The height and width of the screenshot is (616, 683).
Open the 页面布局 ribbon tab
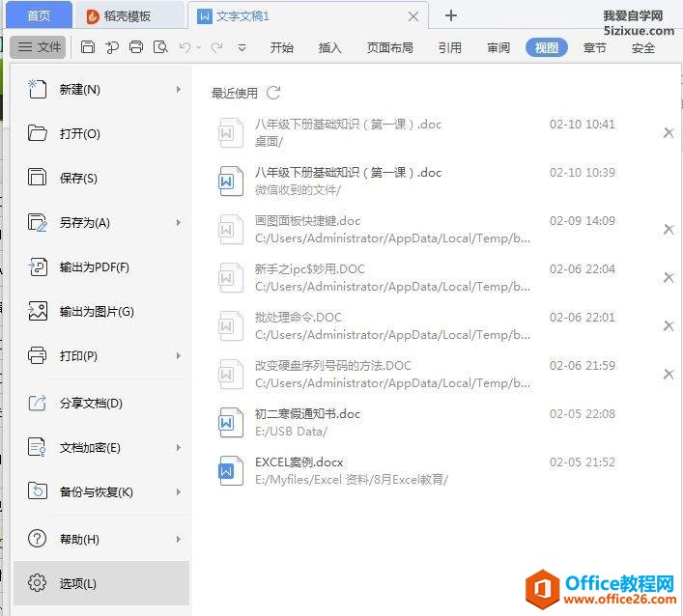click(389, 47)
